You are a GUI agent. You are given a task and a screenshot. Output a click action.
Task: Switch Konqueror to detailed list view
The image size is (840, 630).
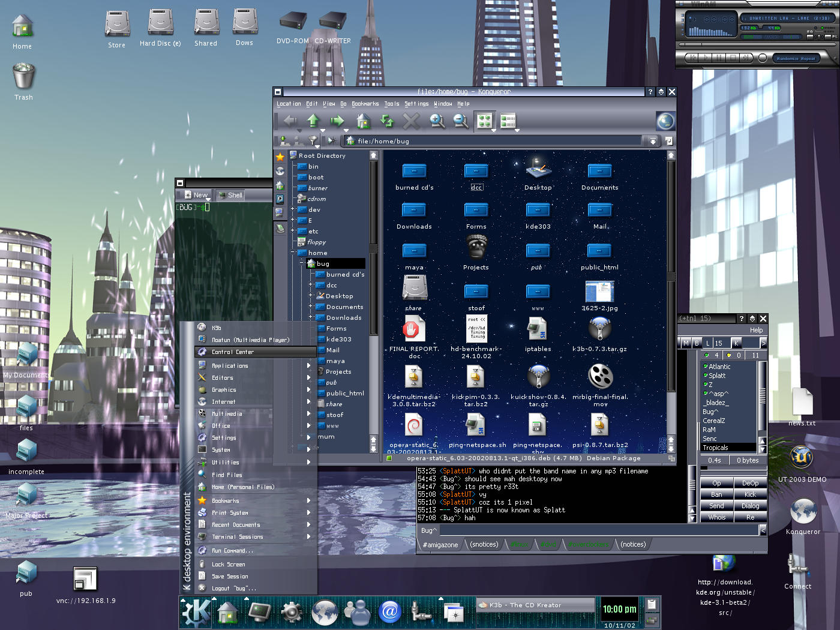coord(508,121)
